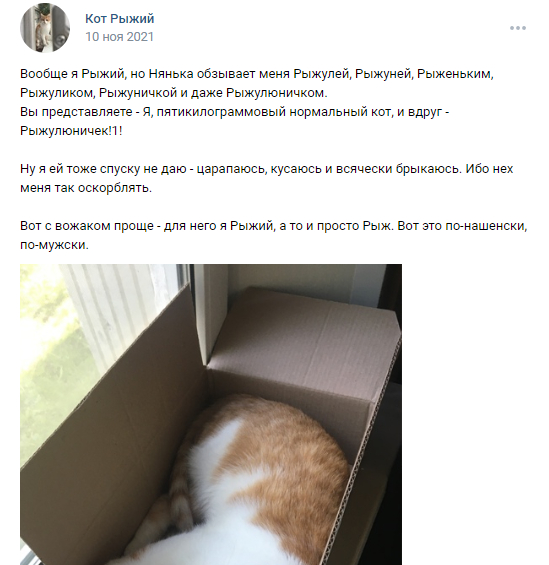This screenshot has height=565, width=549.
Task: Open the Кот Рыжий author page link
Action: pyautogui.click(x=120, y=18)
